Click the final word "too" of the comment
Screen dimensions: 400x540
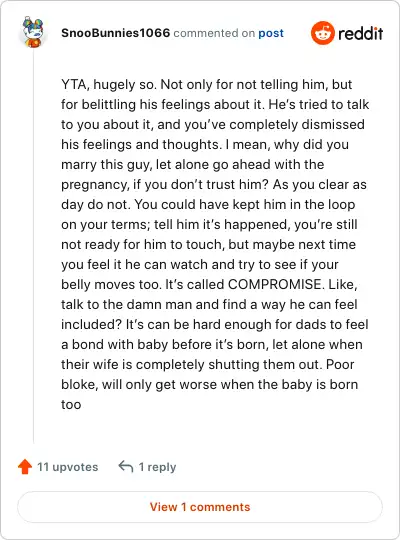(71, 404)
